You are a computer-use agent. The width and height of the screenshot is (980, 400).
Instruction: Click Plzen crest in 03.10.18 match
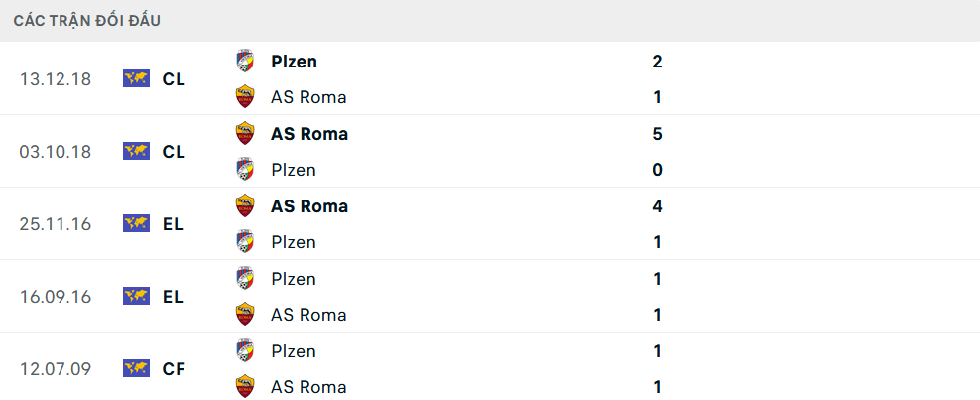tap(245, 170)
